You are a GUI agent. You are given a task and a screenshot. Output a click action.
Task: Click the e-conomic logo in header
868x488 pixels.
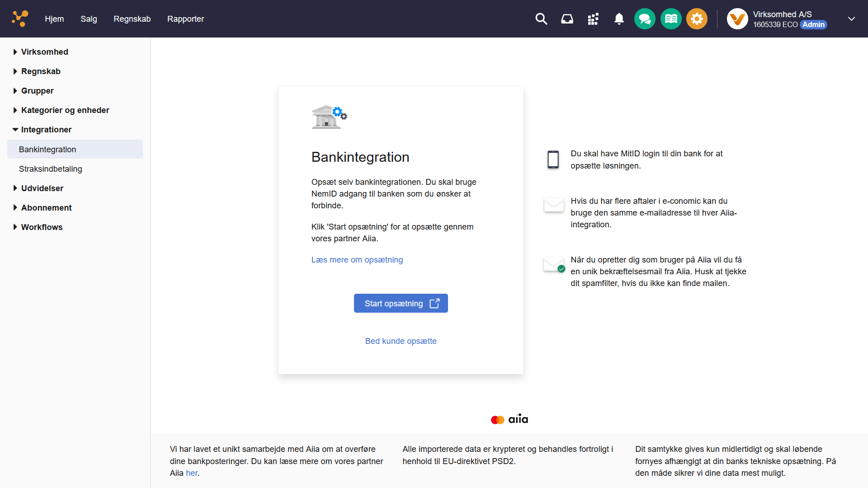(20, 19)
